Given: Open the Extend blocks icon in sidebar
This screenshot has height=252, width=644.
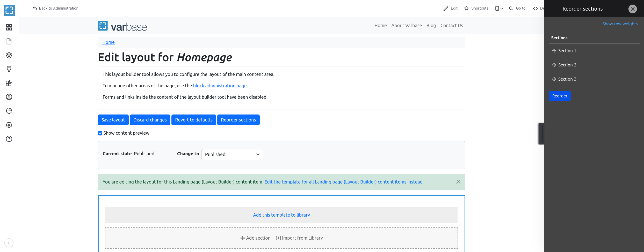Looking at the screenshot, I should point(9,83).
